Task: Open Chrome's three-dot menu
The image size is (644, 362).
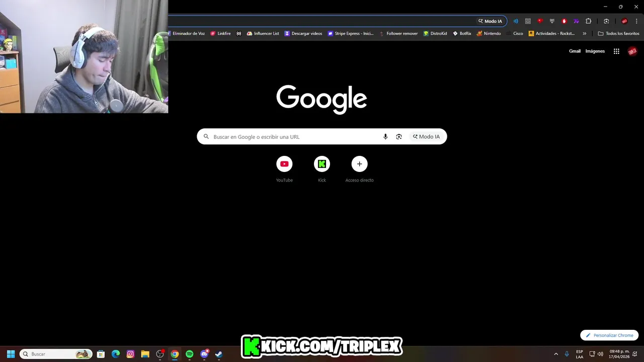Action: click(636, 21)
